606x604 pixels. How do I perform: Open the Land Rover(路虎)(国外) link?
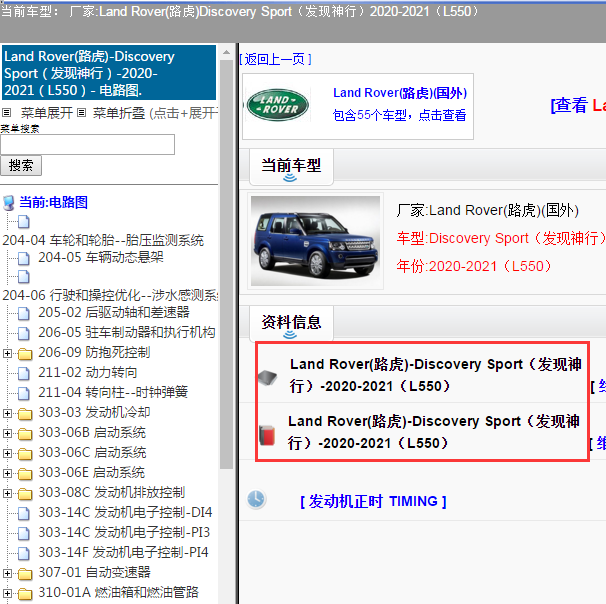(x=400, y=93)
